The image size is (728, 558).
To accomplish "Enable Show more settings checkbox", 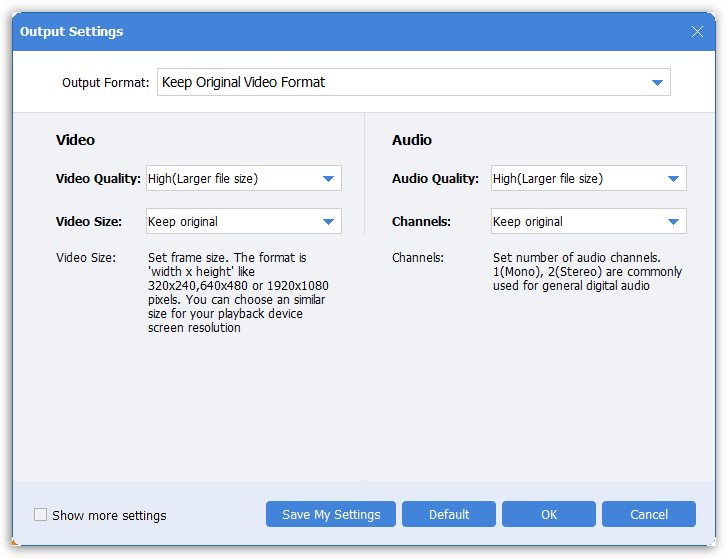I will (40, 514).
